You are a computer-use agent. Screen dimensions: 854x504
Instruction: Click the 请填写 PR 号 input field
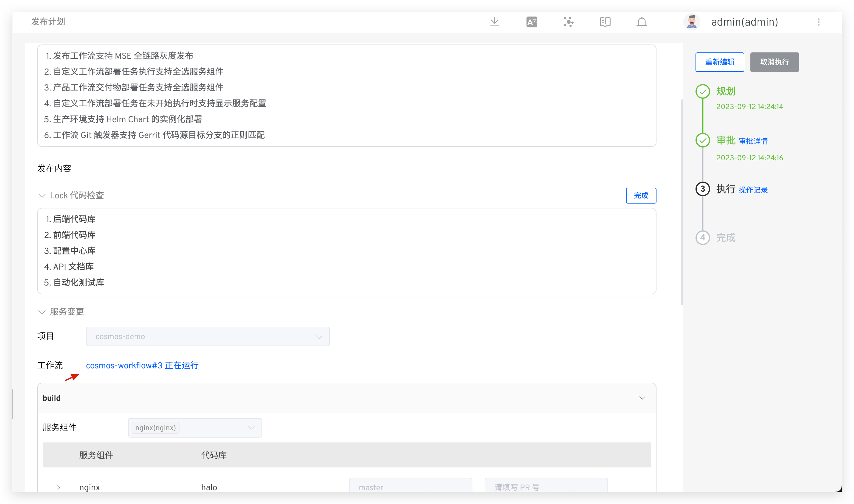coord(546,487)
